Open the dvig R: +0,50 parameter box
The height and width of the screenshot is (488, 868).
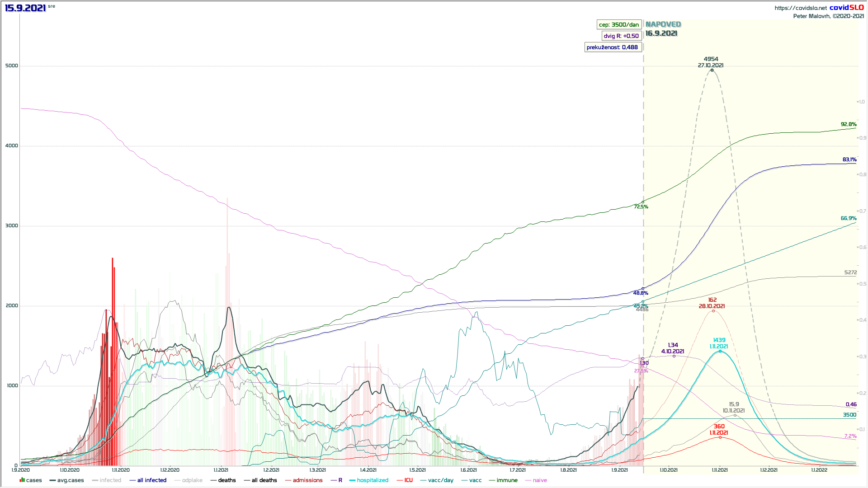[621, 36]
